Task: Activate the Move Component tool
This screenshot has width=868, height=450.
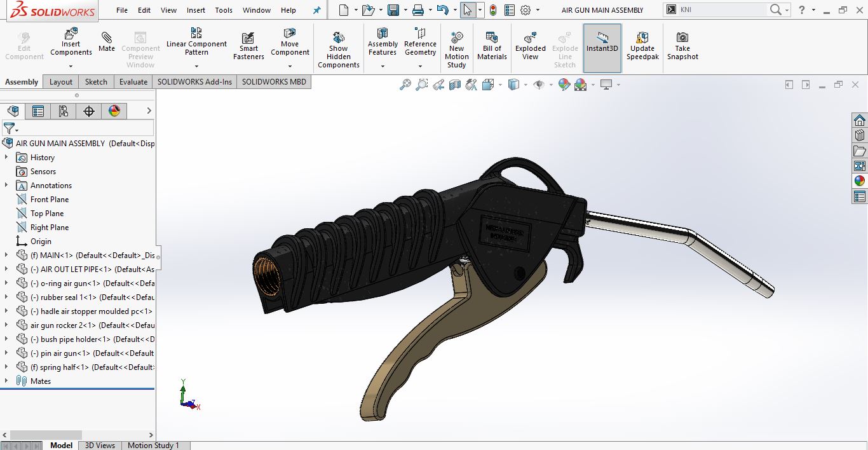Action: [290, 42]
